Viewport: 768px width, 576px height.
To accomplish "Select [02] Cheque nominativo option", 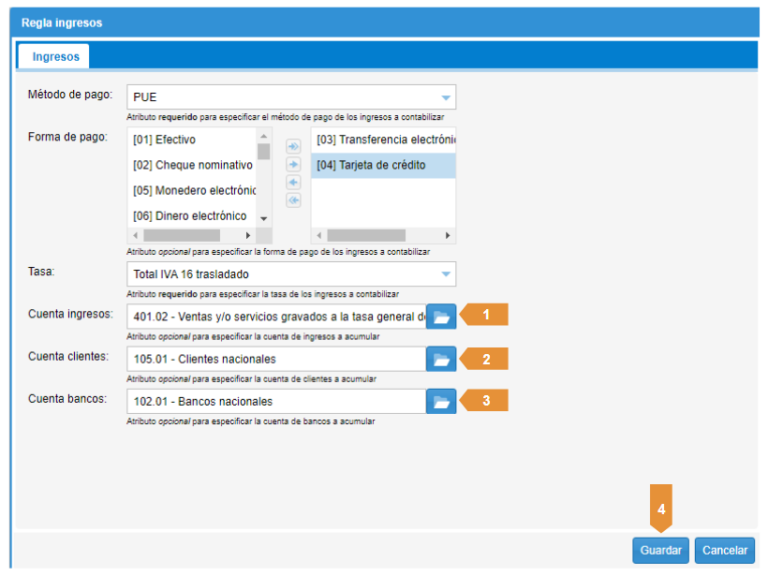I will 192,165.
